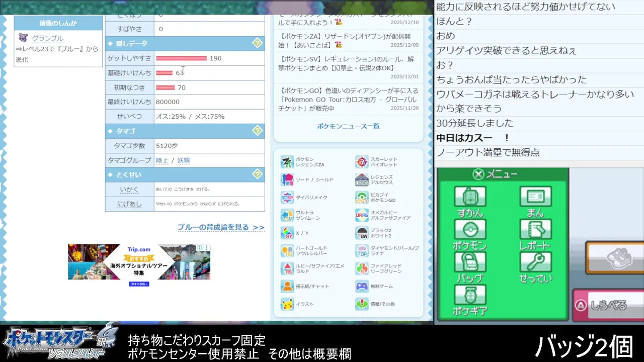This screenshot has height=362, width=644.
Task: Select せってい settings in game menu
Action: coord(535,267)
